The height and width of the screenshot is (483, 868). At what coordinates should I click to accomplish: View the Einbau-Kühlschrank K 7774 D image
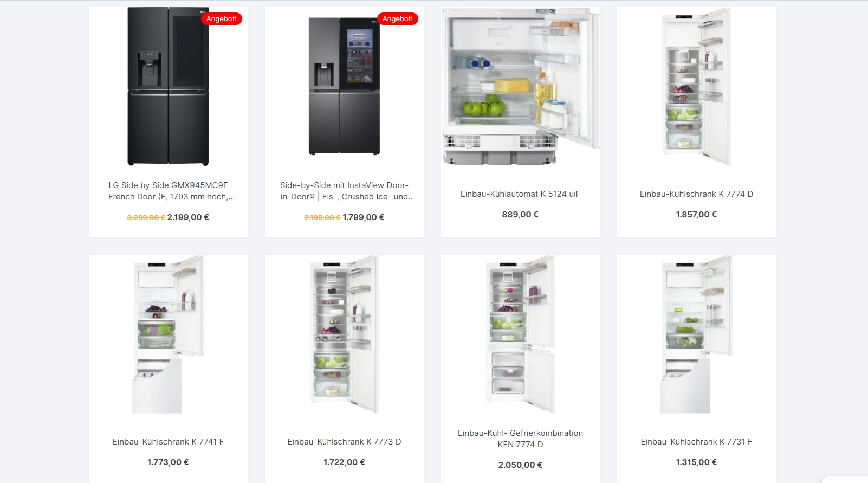[696, 87]
